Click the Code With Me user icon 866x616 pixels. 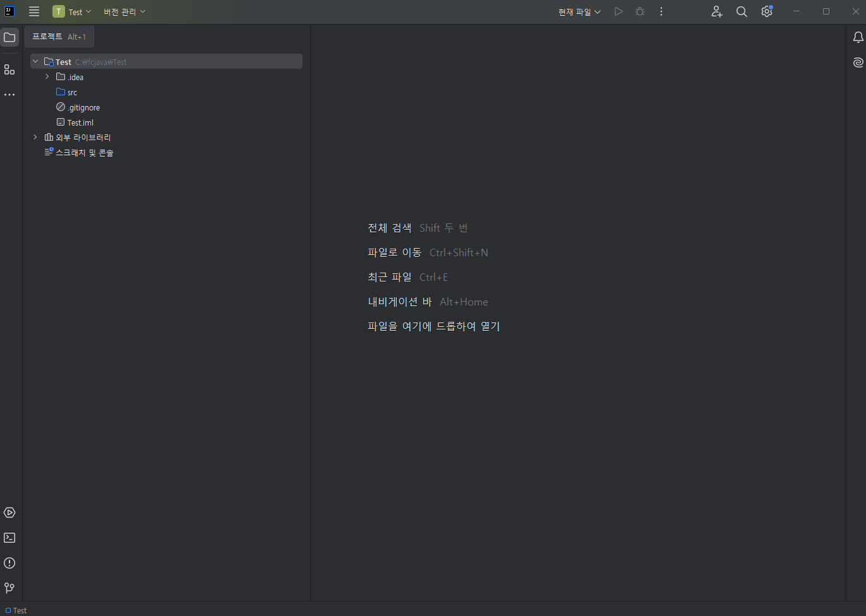point(716,11)
